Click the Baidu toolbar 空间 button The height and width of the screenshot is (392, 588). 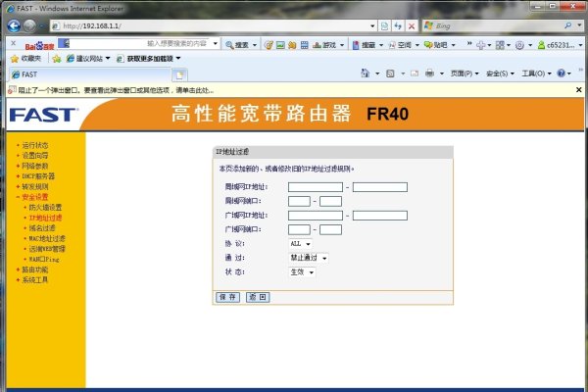tap(401, 45)
